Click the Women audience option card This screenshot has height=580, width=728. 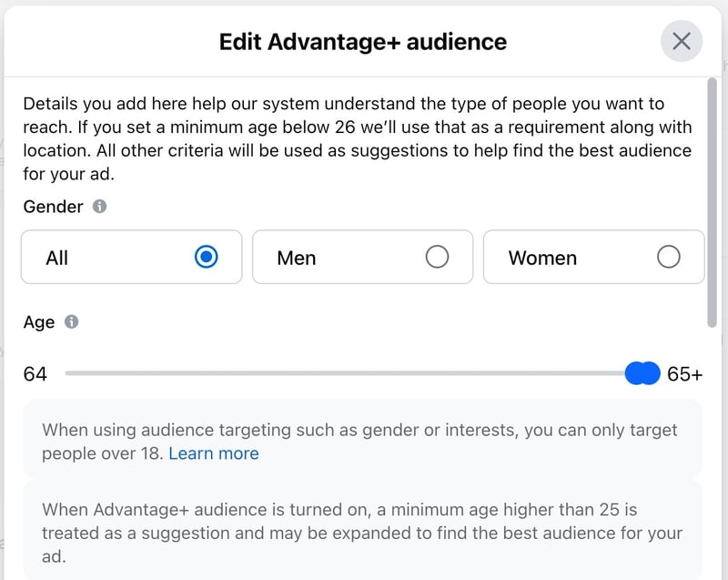click(x=593, y=257)
